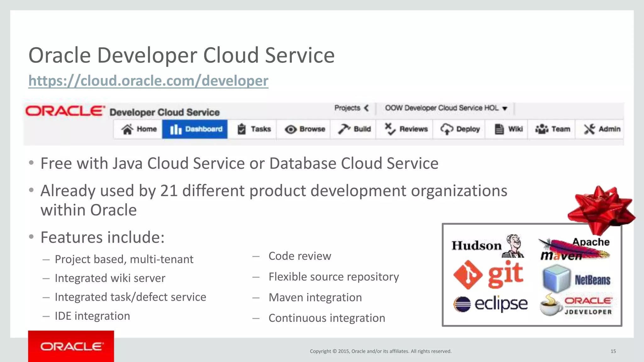
Task: Click the Dashboard bar chart icon
Action: (x=176, y=129)
